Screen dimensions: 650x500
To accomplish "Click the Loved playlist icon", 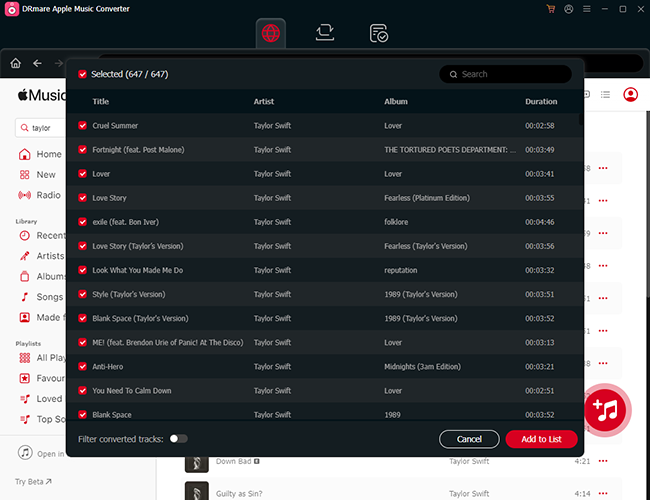I will [24, 399].
